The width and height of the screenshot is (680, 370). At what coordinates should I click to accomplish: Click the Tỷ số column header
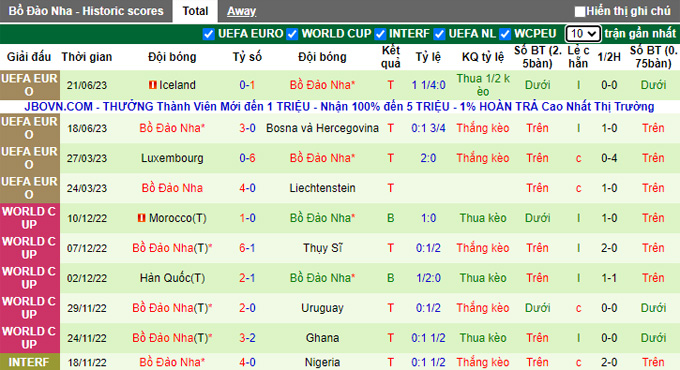[247, 57]
